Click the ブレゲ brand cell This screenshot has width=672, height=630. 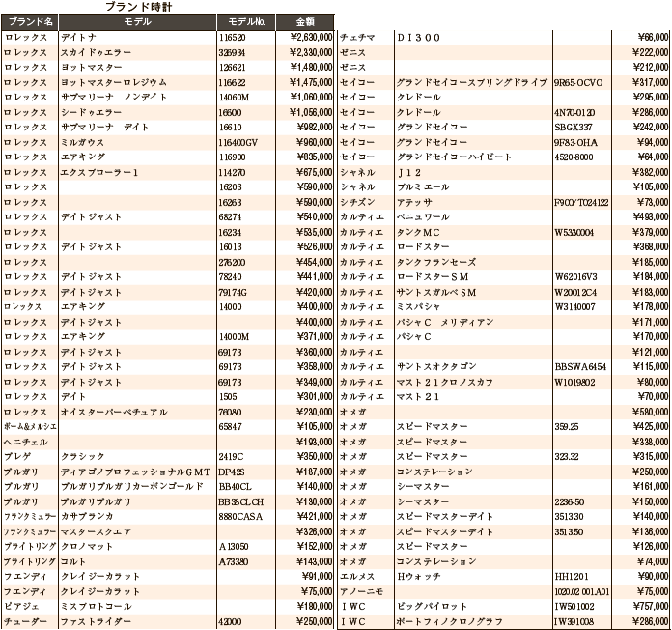pyautogui.click(x=17, y=456)
